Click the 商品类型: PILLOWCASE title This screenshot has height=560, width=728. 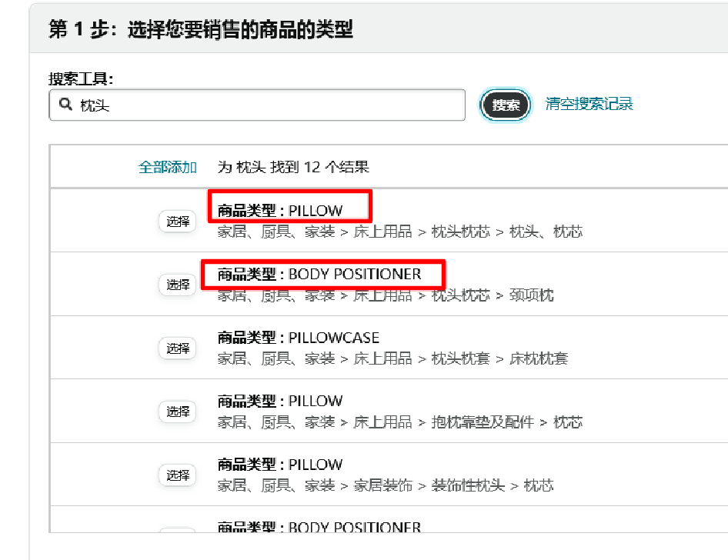click(x=299, y=338)
